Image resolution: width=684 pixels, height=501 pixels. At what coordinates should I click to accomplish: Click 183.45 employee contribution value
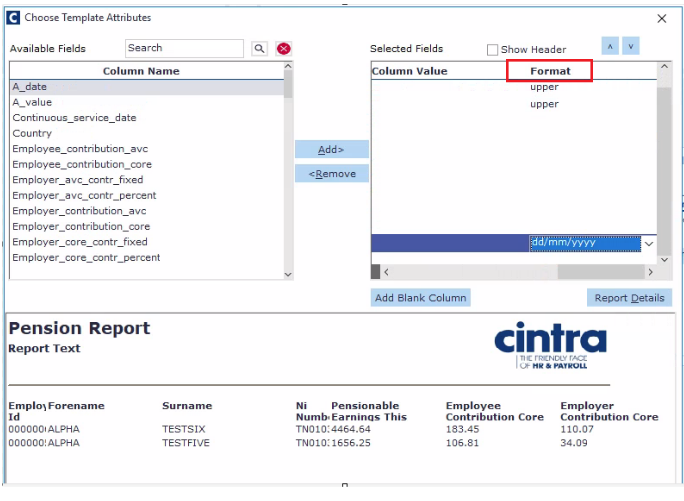tap(462, 429)
